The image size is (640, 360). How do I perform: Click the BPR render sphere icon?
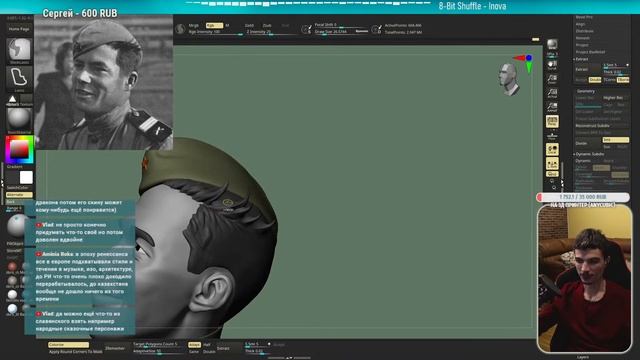click(552, 45)
